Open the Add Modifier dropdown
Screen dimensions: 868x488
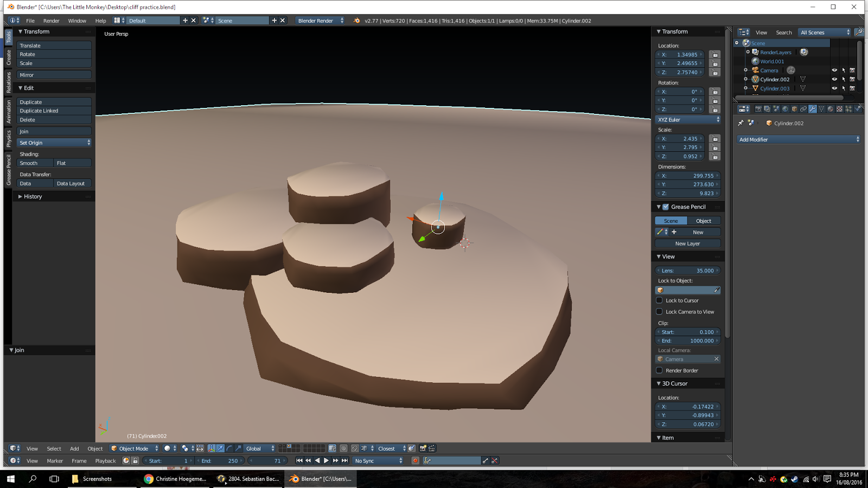click(x=797, y=139)
